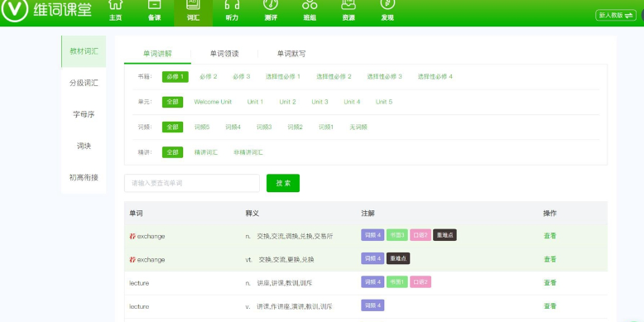The image size is (644, 322).
Task: Switch to 单词领读 tab
Action: (224, 54)
